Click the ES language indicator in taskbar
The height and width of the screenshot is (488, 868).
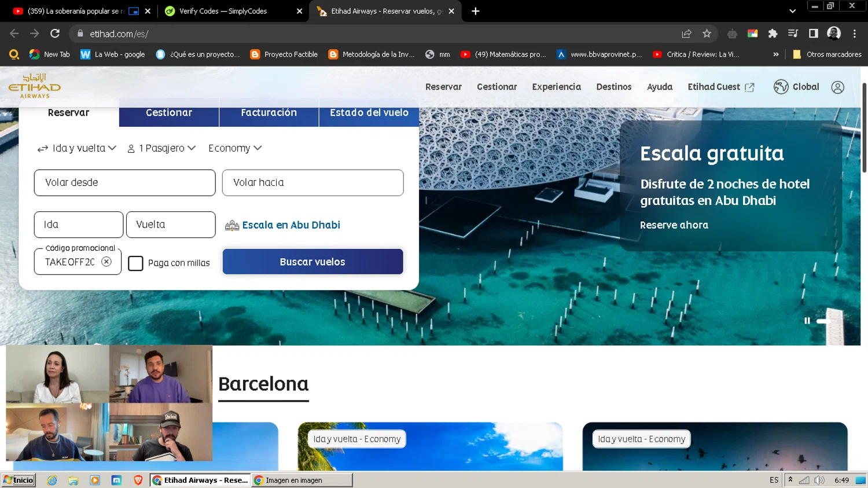point(774,480)
